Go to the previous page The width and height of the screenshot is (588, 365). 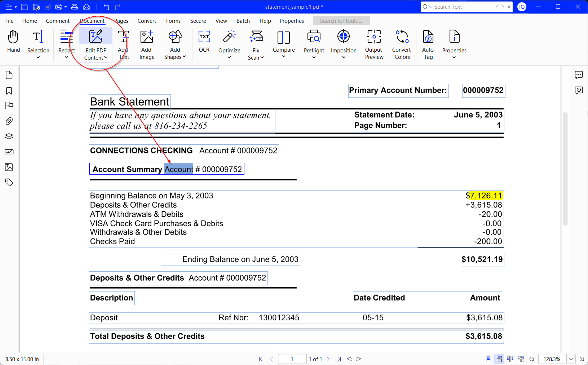[272, 359]
